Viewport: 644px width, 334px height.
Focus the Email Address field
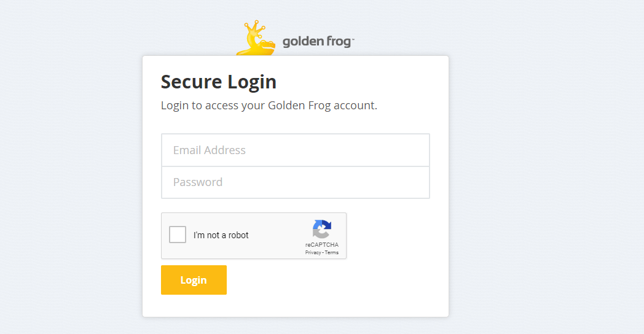(x=295, y=150)
